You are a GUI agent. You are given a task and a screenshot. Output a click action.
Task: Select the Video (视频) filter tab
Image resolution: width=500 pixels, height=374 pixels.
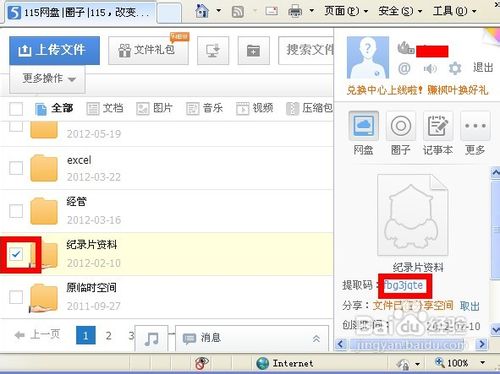coord(255,108)
